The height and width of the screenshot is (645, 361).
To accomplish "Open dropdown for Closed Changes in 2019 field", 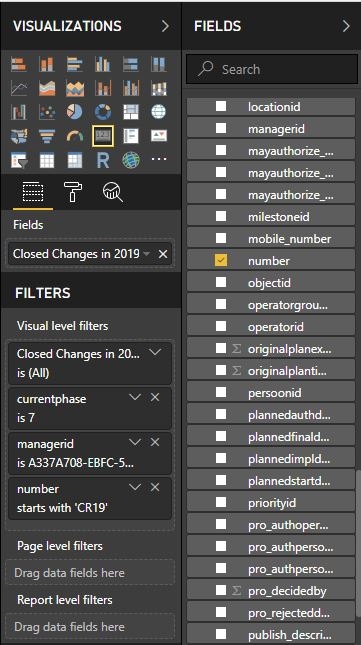I will point(146,254).
